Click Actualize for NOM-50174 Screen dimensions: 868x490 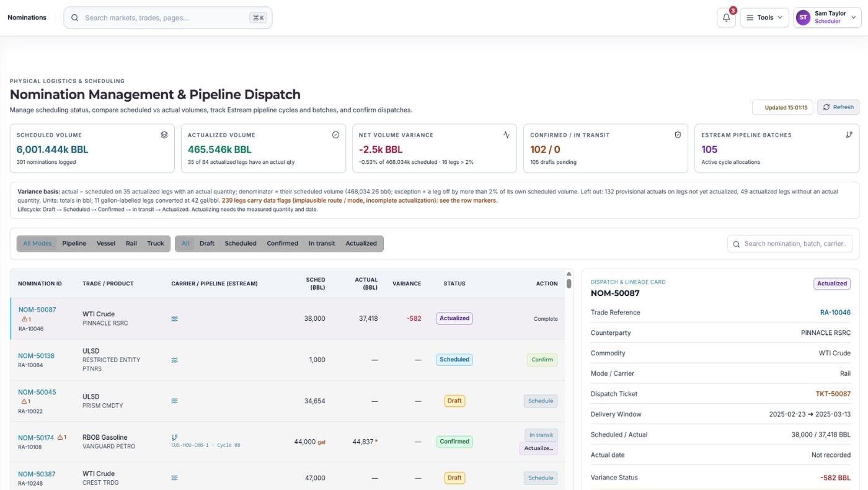(539, 448)
